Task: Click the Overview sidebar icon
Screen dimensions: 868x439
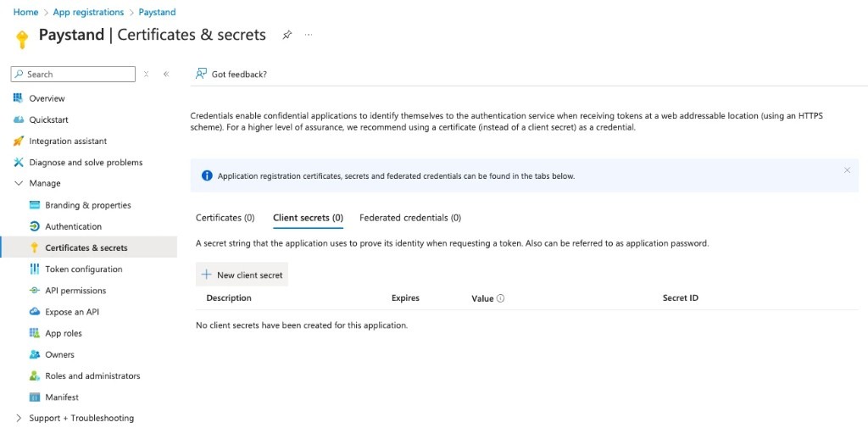Action: [x=18, y=98]
